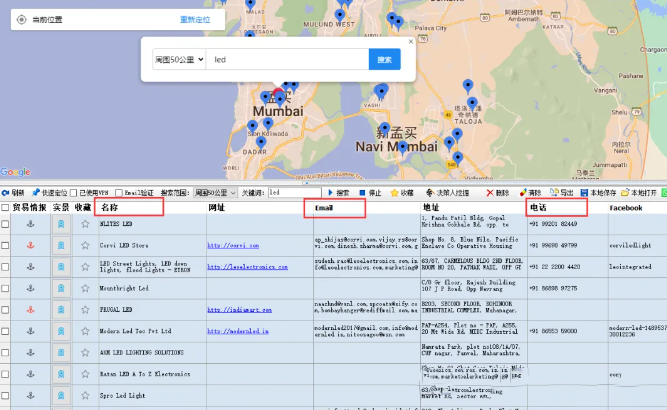The image size is (667, 410).
Task: Star the Mountbright Led row as favorite
Action: [x=86, y=288]
